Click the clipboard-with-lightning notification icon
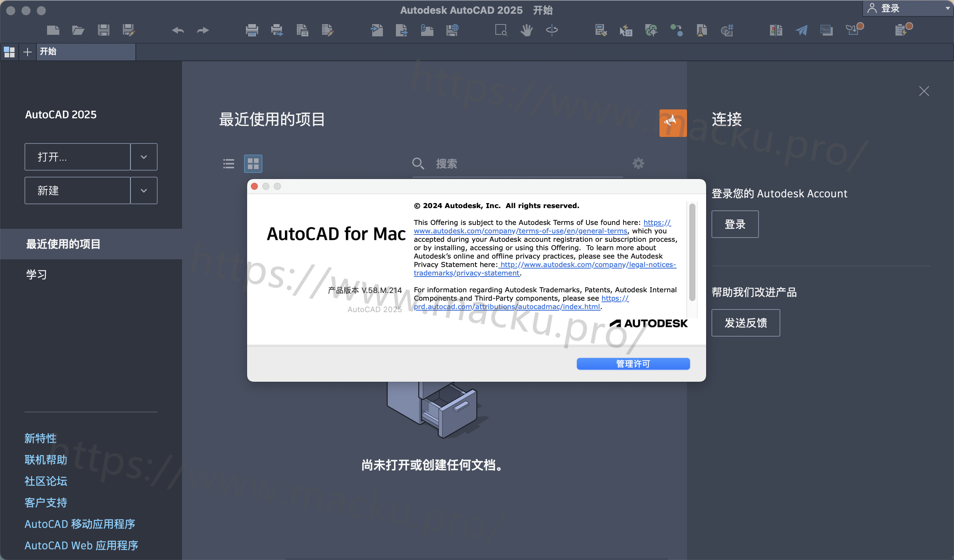954x560 pixels. pyautogui.click(x=904, y=29)
